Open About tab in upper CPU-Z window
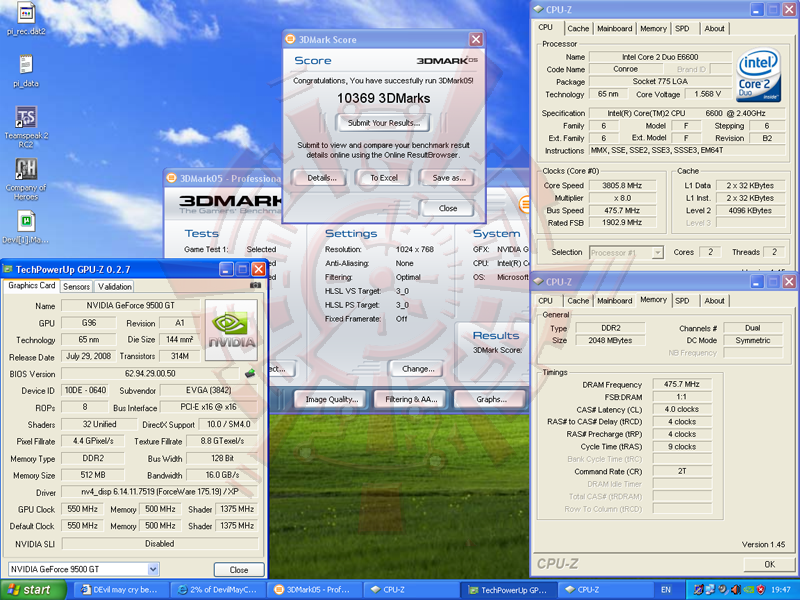 pos(714,29)
